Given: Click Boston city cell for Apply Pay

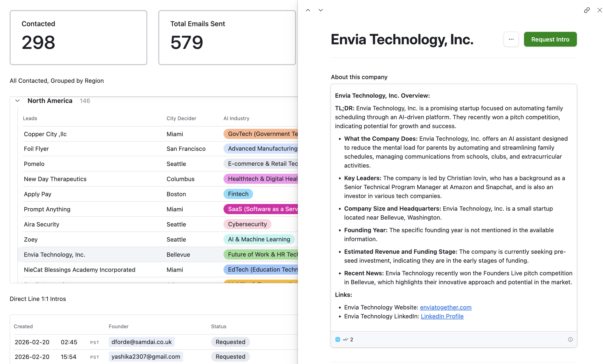Looking at the screenshot, I should click(176, 194).
